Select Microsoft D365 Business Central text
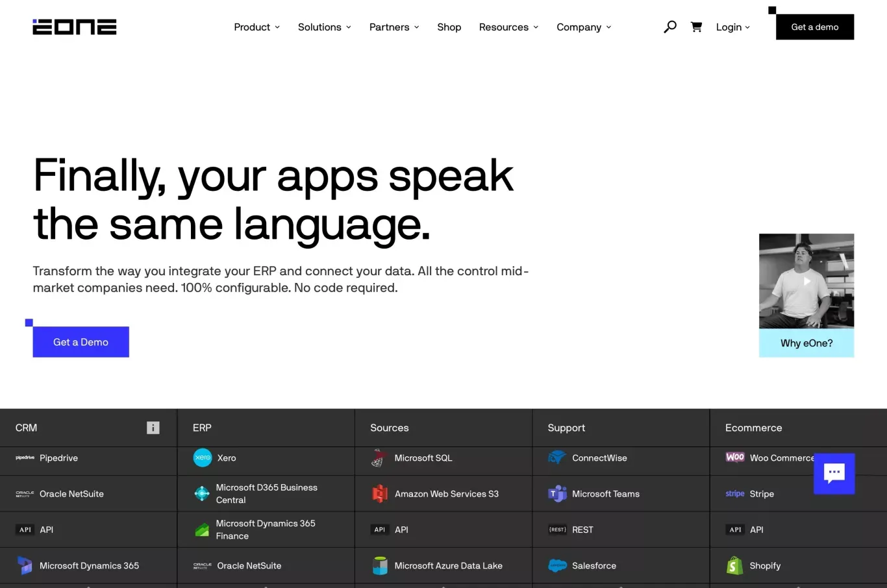Screen dimensions: 887x588 [266, 494]
